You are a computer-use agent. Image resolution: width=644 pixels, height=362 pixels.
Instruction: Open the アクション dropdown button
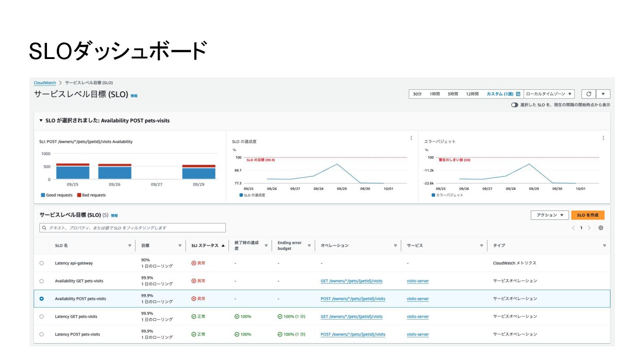point(550,215)
